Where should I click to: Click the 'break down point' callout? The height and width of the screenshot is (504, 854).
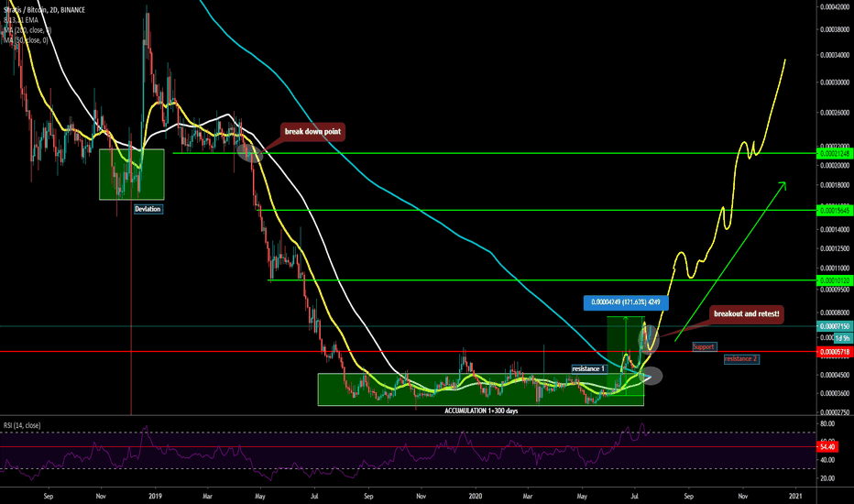coord(312,131)
